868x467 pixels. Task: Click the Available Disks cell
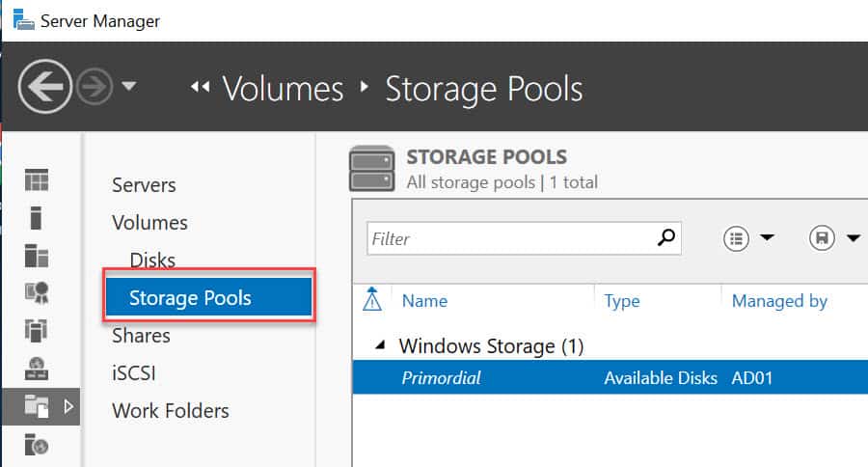(661, 378)
